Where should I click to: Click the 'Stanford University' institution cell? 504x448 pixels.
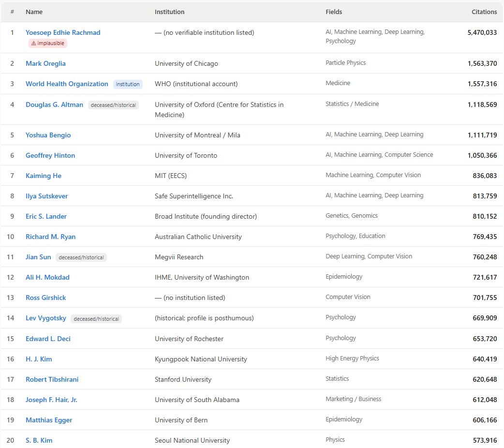[x=183, y=379]
